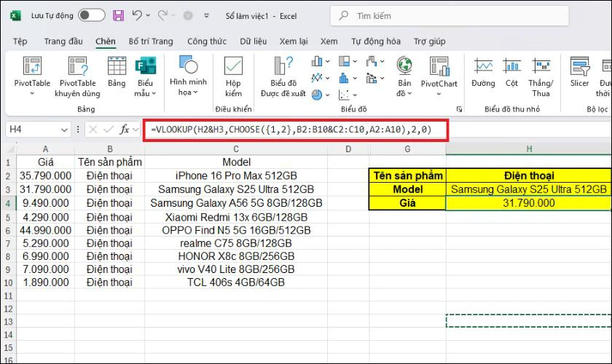Image resolution: width=612 pixels, height=364 pixels.
Task: Switch to Trang đầu tab
Action: [63, 41]
